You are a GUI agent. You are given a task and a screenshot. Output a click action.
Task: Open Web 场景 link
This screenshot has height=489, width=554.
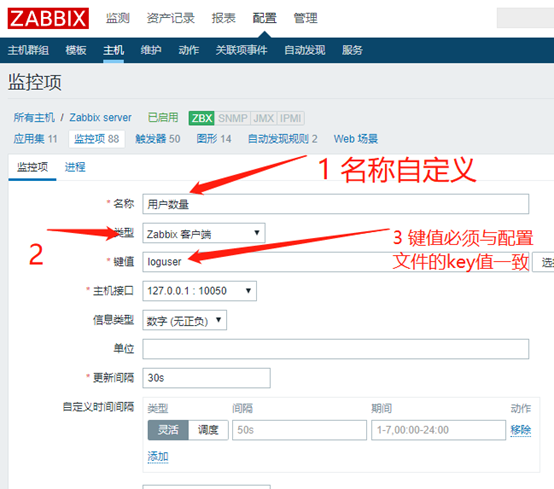pos(356,139)
